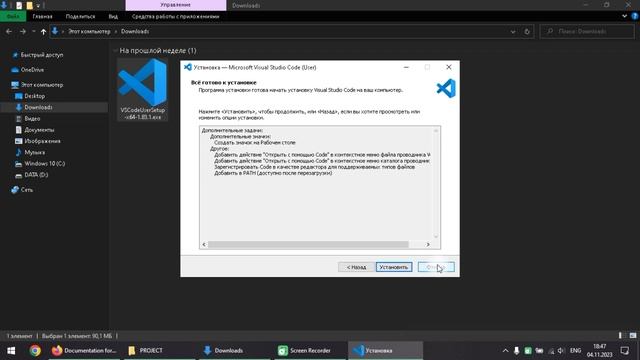This screenshot has height=360, width=640.
Task: Refresh the Downloads folder view
Action: (527, 31)
